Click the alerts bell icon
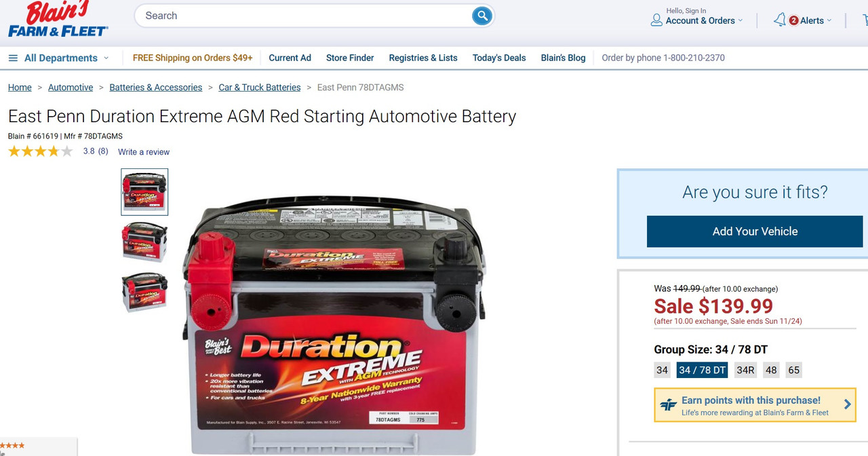The image size is (868, 456). (x=780, y=20)
